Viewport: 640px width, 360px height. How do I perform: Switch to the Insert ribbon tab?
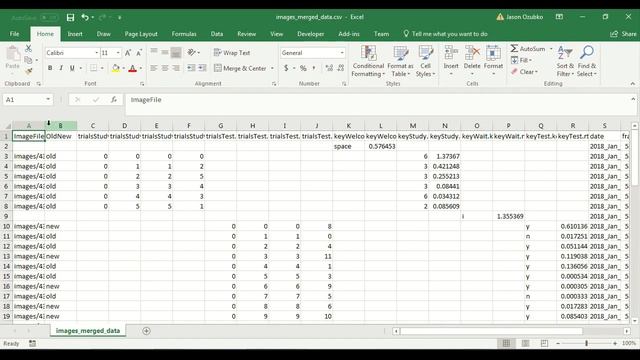click(75, 34)
